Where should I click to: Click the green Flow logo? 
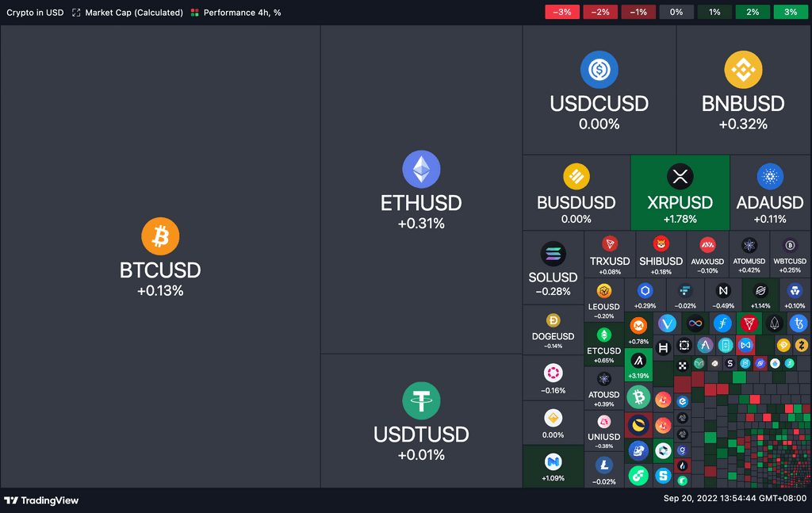point(638,475)
